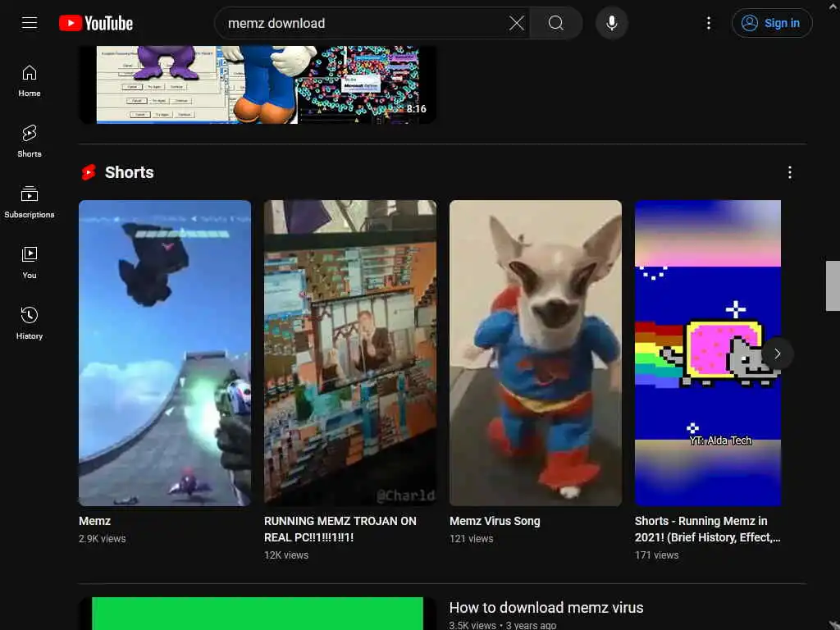The height and width of the screenshot is (630, 840).
Task: Open Shorts shelf three-dot options
Action: [790, 172]
